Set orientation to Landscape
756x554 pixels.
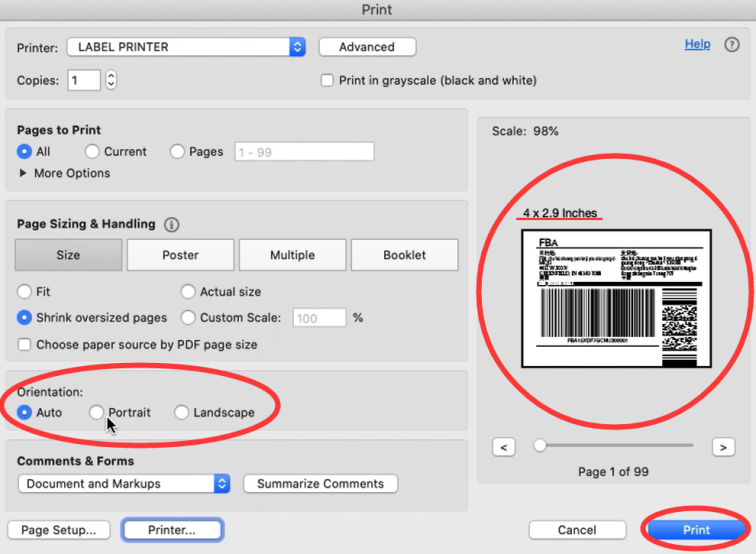coord(181,412)
